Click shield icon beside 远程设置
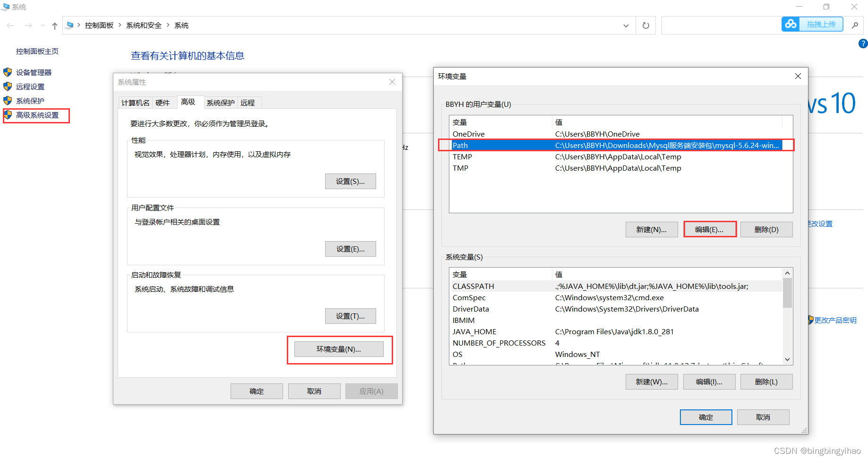The image size is (868, 460). tap(8, 87)
